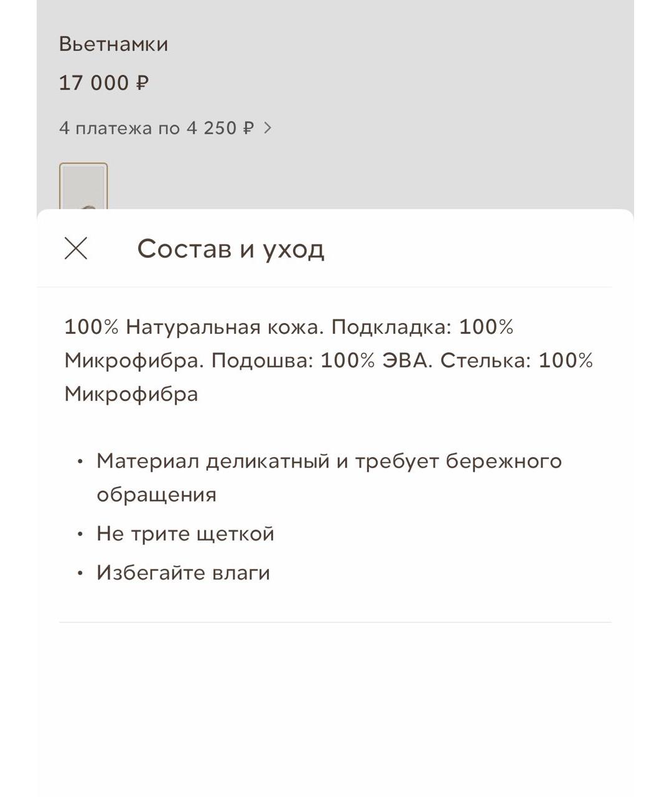
Task: Click the Стелька: 100% label
Action: [516, 361]
